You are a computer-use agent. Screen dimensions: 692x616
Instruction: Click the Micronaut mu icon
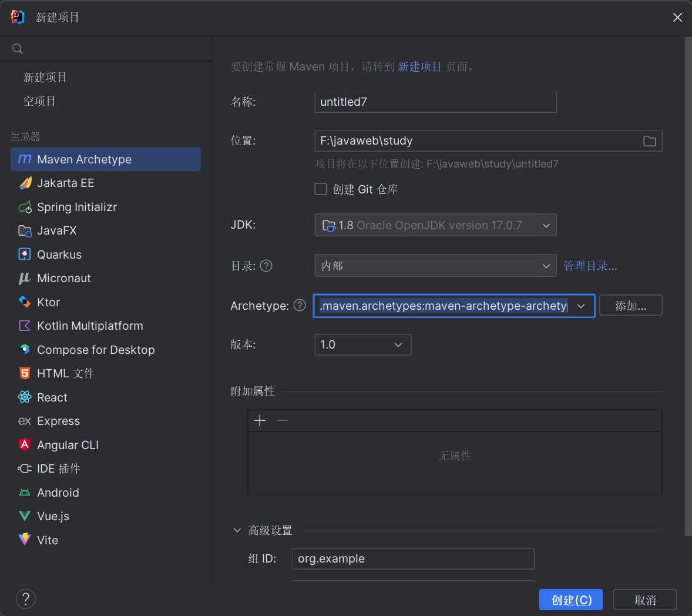coord(25,278)
